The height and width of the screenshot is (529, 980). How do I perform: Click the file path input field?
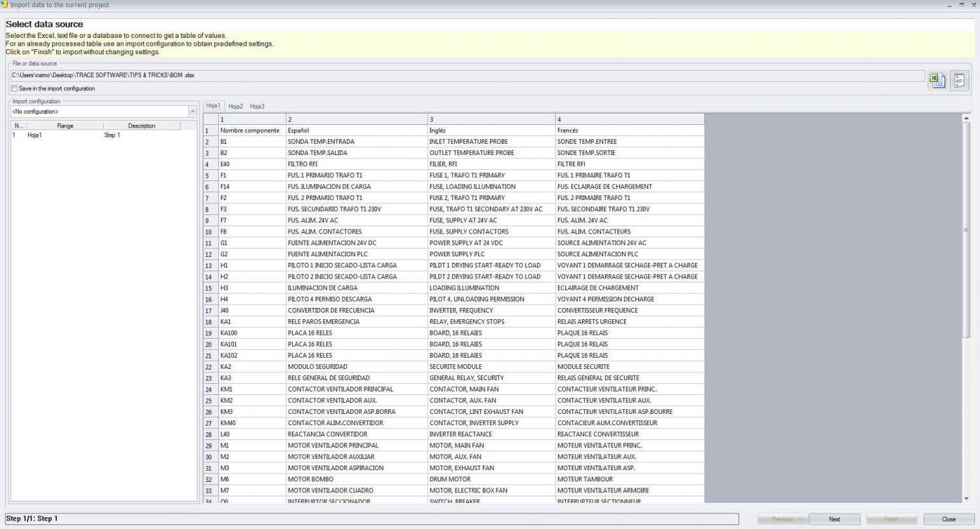pos(468,75)
